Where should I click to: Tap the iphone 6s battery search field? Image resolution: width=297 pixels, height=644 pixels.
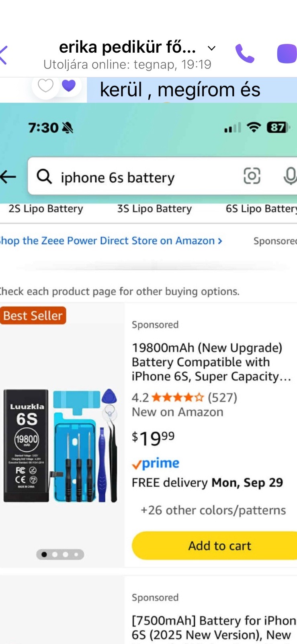[x=149, y=178]
